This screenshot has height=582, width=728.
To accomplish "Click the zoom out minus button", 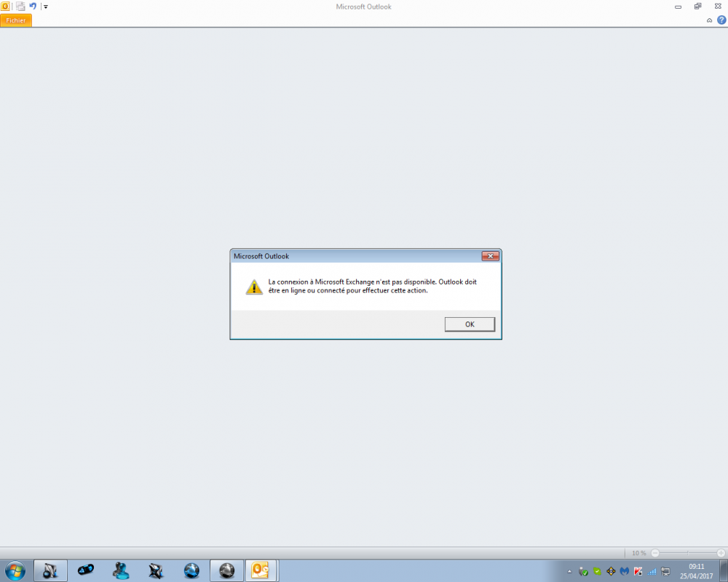I will (655, 553).
